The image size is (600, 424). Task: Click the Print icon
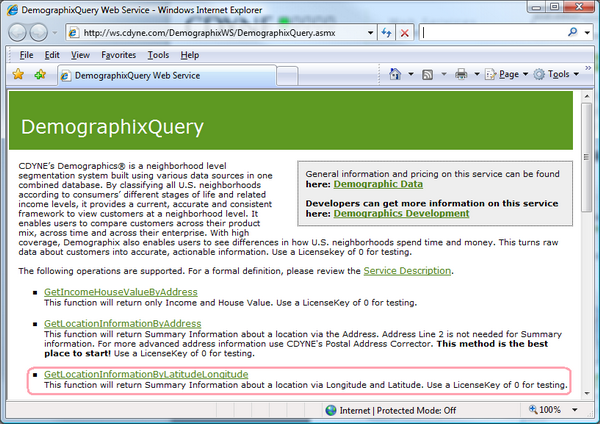pos(461,74)
